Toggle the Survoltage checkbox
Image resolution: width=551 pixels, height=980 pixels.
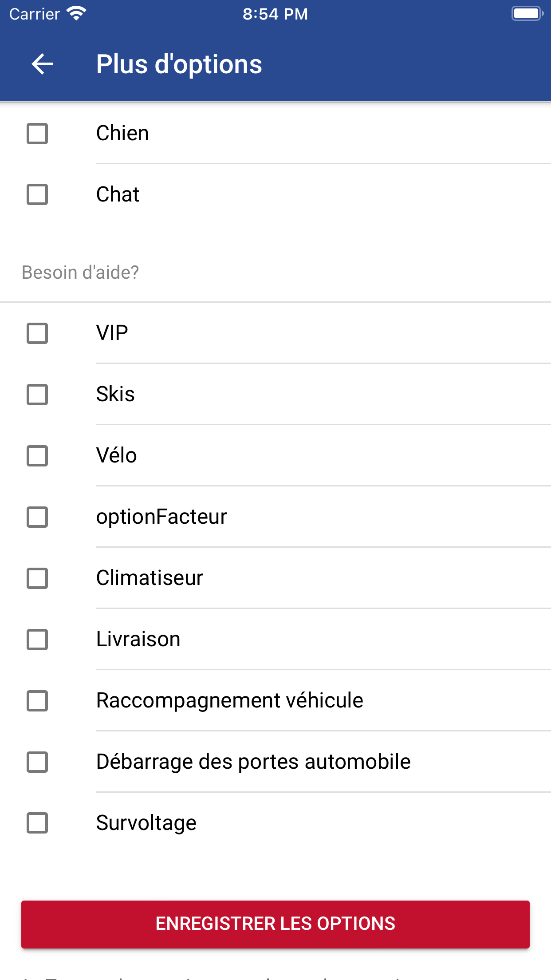pyautogui.click(x=37, y=823)
